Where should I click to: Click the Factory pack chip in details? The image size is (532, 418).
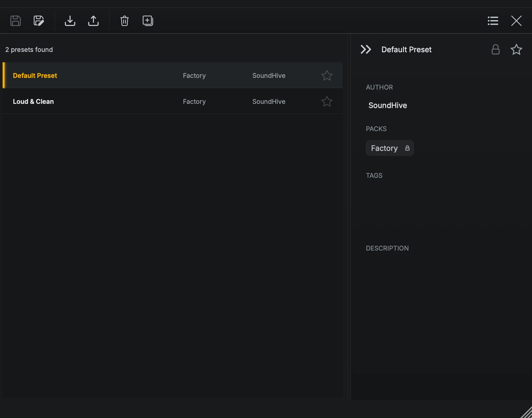click(390, 148)
